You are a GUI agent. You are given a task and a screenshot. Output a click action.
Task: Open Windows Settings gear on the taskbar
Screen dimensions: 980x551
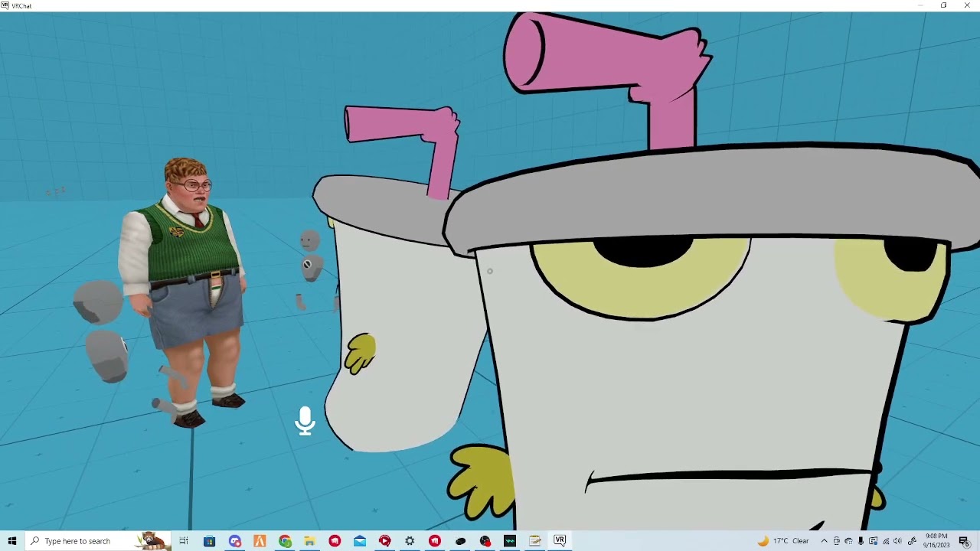[410, 541]
